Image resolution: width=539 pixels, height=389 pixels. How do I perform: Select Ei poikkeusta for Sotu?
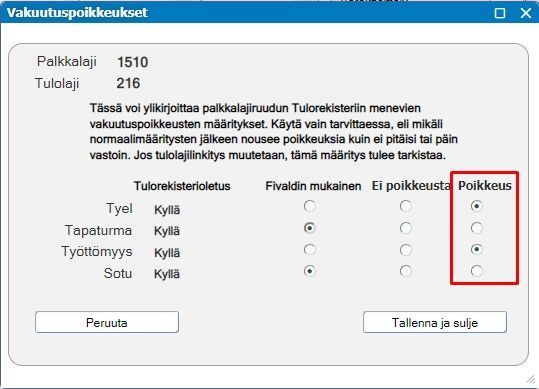click(x=406, y=271)
